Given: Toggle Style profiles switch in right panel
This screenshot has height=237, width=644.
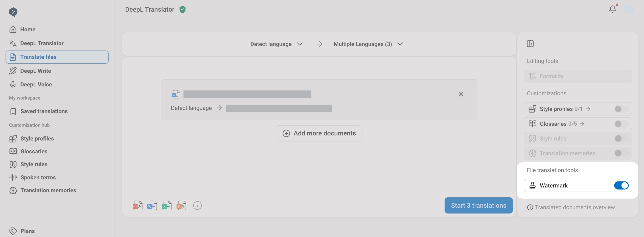Looking at the screenshot, I should coord(621,109).
